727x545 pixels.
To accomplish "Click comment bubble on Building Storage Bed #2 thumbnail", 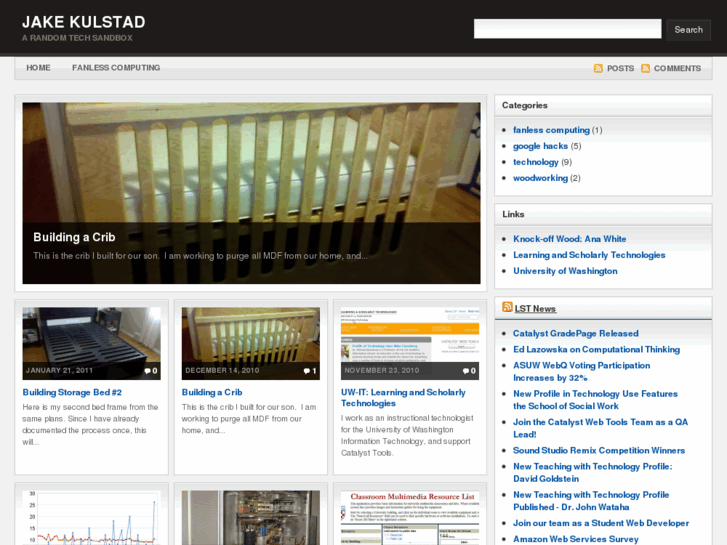I will click(147, 371).
